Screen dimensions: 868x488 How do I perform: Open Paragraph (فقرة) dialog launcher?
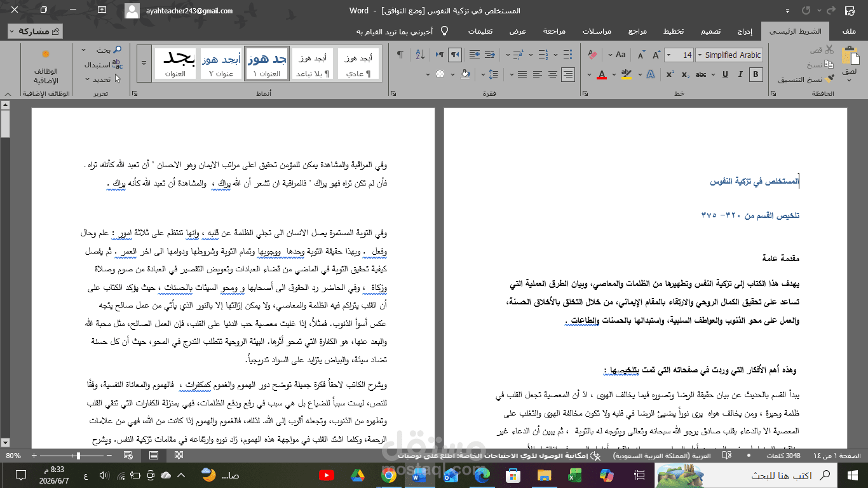point(393,93)
